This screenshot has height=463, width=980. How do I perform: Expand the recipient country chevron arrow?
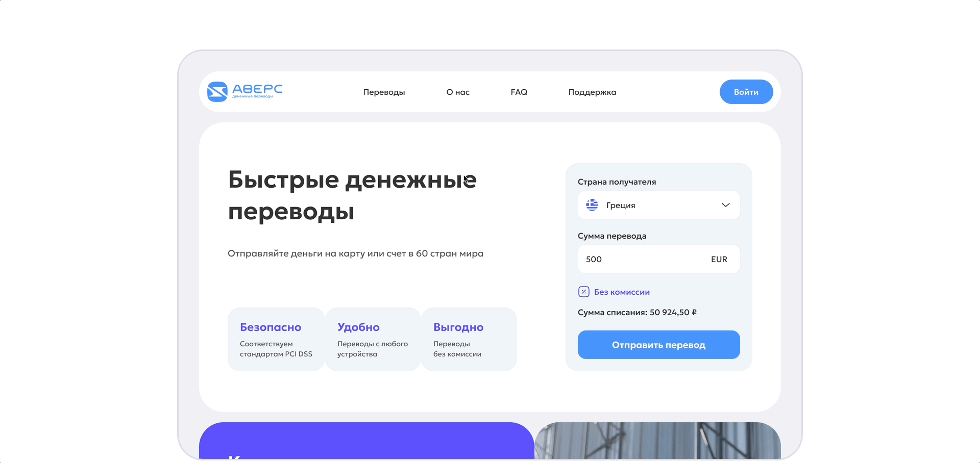725,205
